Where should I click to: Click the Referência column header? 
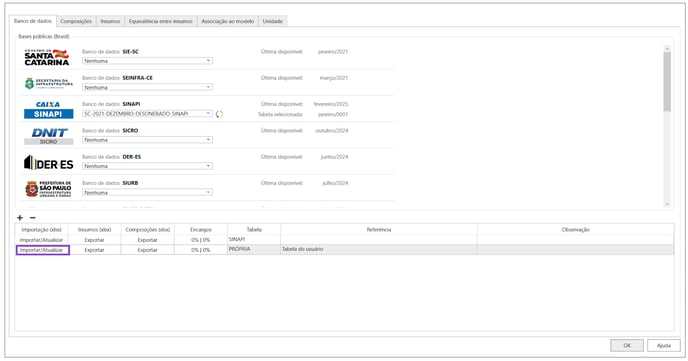click(x=379, y=229)
